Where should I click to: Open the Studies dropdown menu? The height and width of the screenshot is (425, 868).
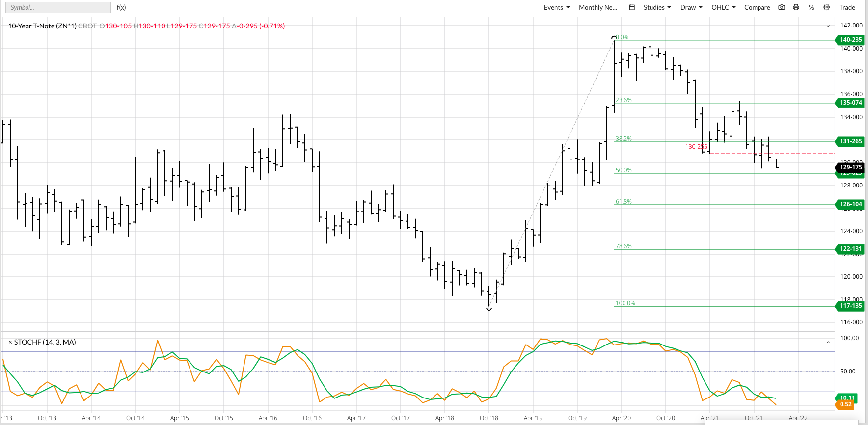coord(657,7)
